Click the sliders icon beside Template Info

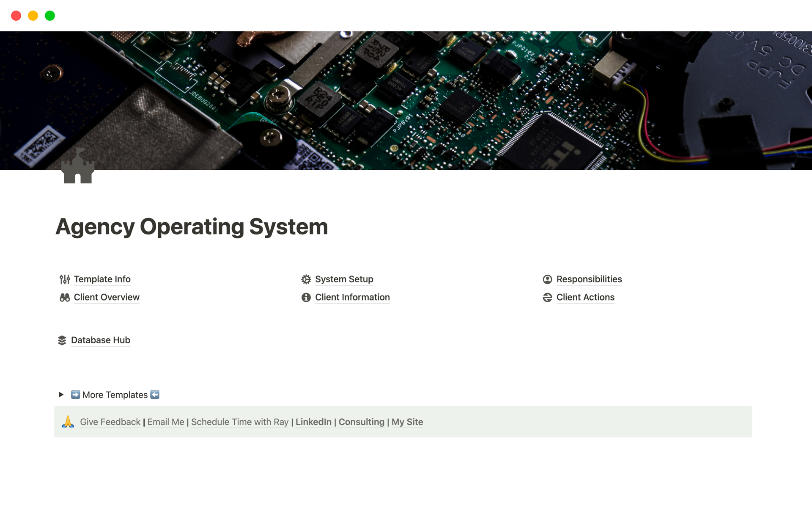65,279
